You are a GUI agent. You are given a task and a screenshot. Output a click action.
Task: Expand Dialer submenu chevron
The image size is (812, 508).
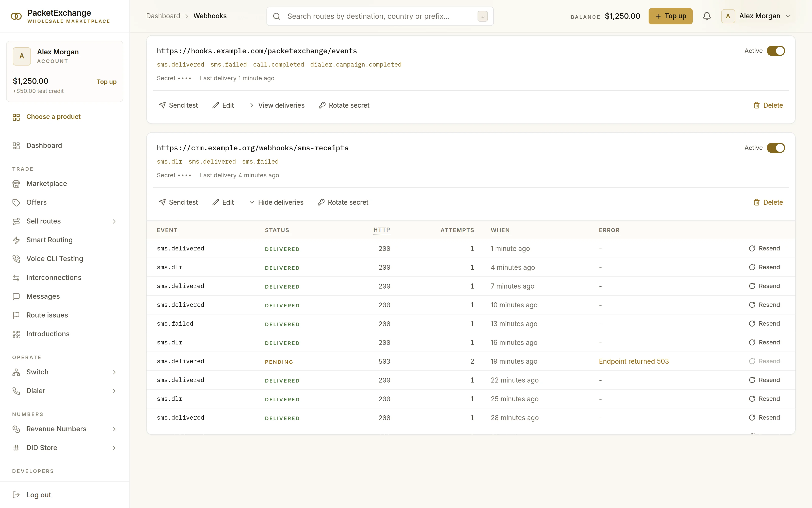tap(114, 391)
